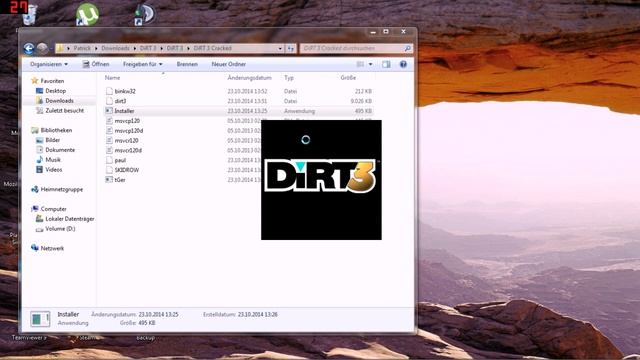This screenshot has width=640, height=360.
Task: Click the Downloads folder icon in sidebar
Action: click(x=40, y=100)
